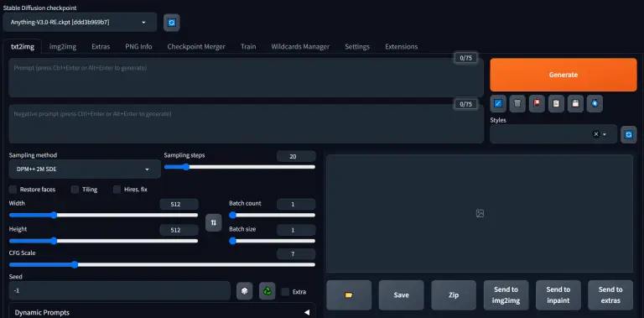Click the Batch size slider

click(x=273, y=241)
